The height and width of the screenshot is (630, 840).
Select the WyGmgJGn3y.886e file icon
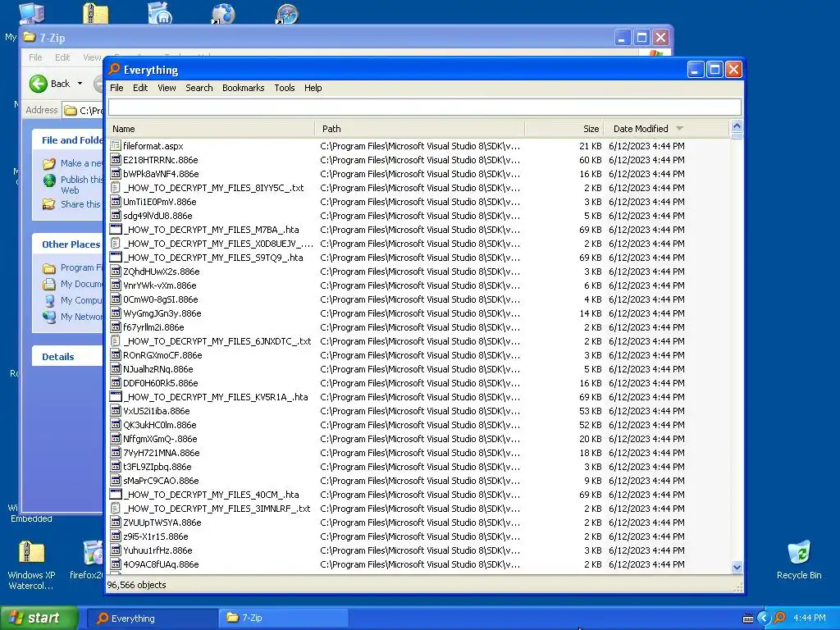pos(115,313)
